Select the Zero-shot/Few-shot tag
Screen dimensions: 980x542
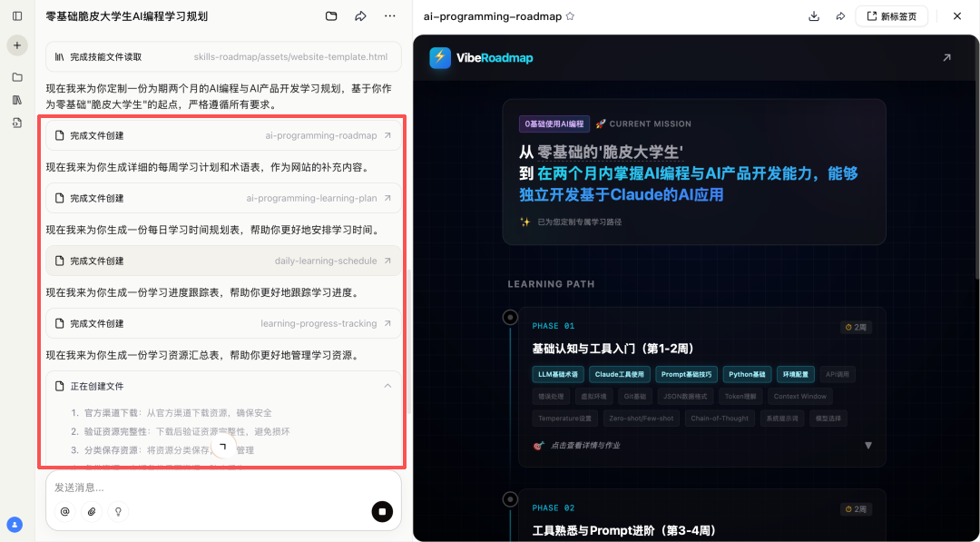click(x=642, y=419)
